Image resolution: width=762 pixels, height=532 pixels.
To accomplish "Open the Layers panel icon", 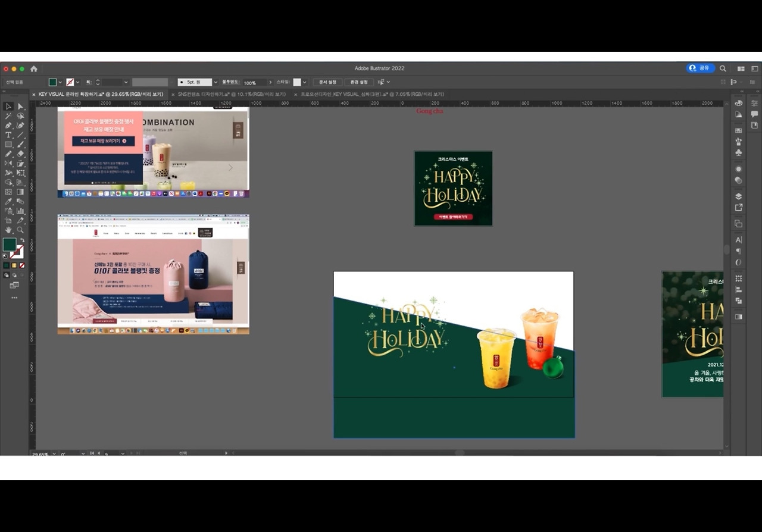I will (x=739, y=196).
